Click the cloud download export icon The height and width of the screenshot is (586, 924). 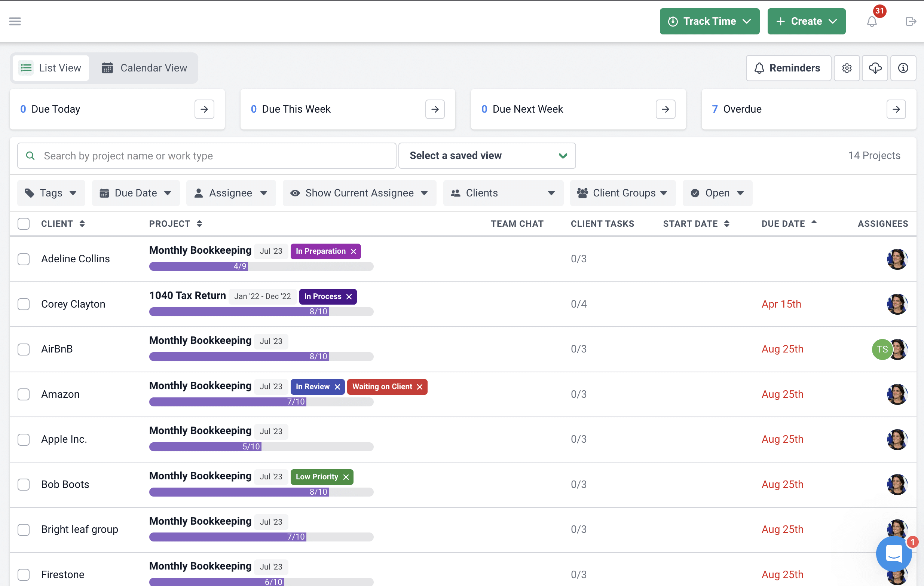[875, 68]
